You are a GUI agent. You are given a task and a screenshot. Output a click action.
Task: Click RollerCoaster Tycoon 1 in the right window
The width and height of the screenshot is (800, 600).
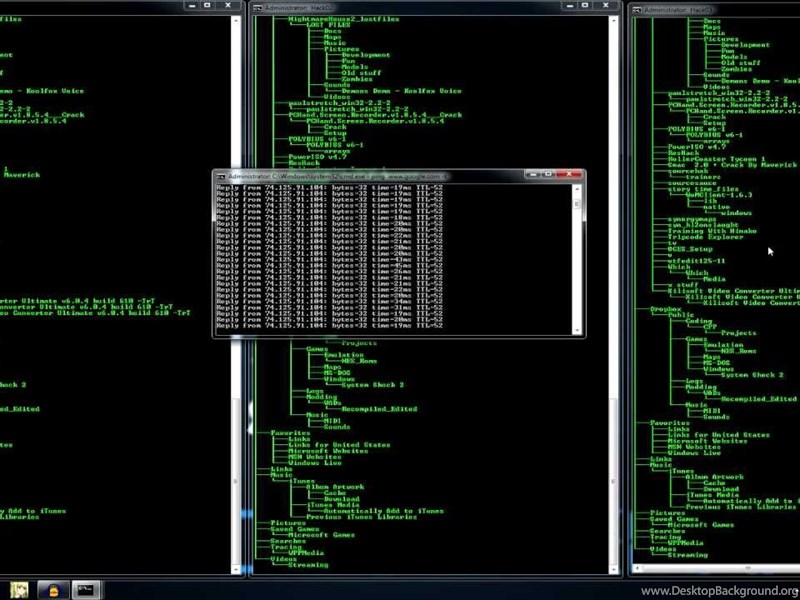click(x=716, y=159)
